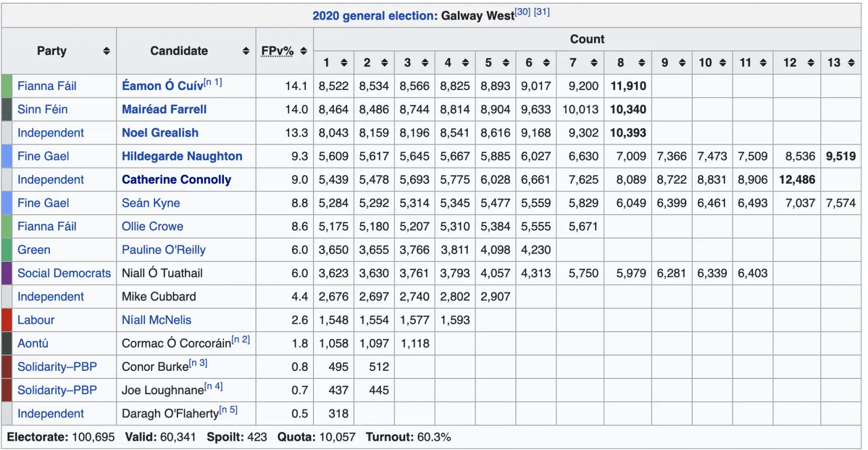This screenshot has width=868, height=450.
Task: Sort by Count 10 column
Action: [x=723, y=63]
